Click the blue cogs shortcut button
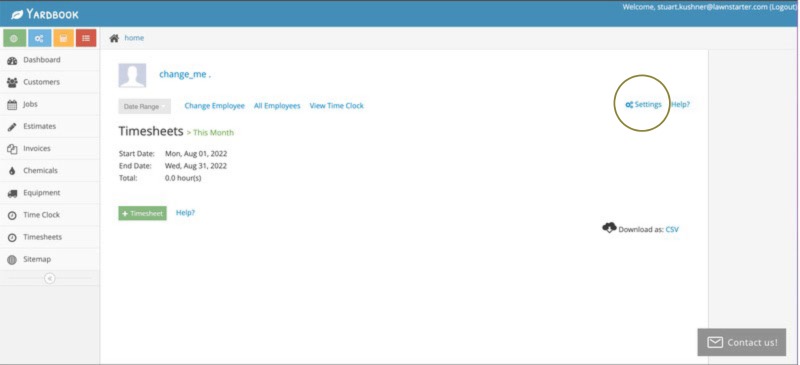This screenshot has width=800, height=365. coord(39,38)
